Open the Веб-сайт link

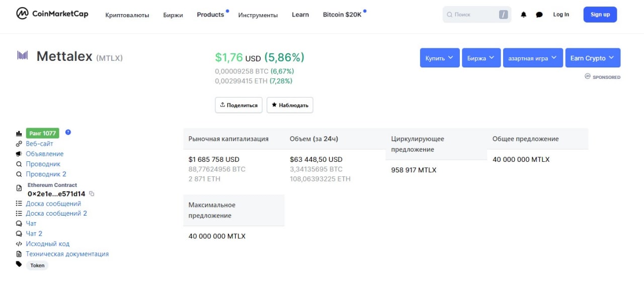pos(39,144)
